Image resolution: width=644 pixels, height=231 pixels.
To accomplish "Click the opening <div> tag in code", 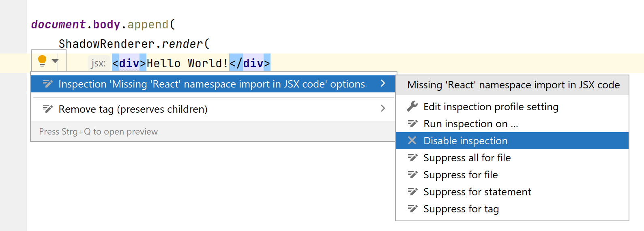I will click(x=129, y=63).
